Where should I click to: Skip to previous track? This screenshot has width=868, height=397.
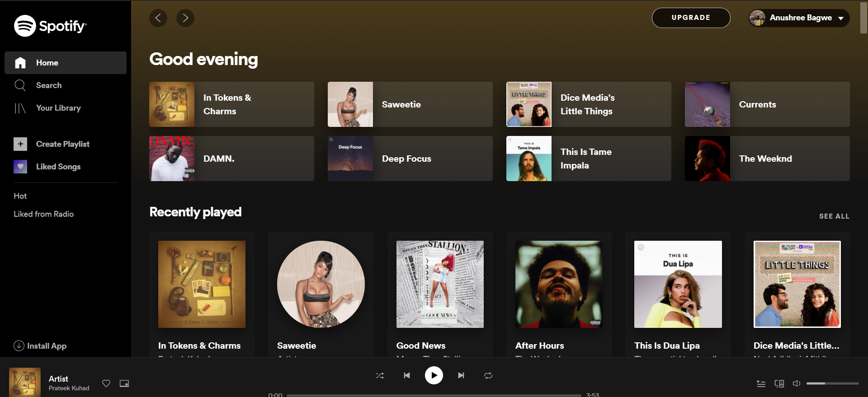coord(407,375)
